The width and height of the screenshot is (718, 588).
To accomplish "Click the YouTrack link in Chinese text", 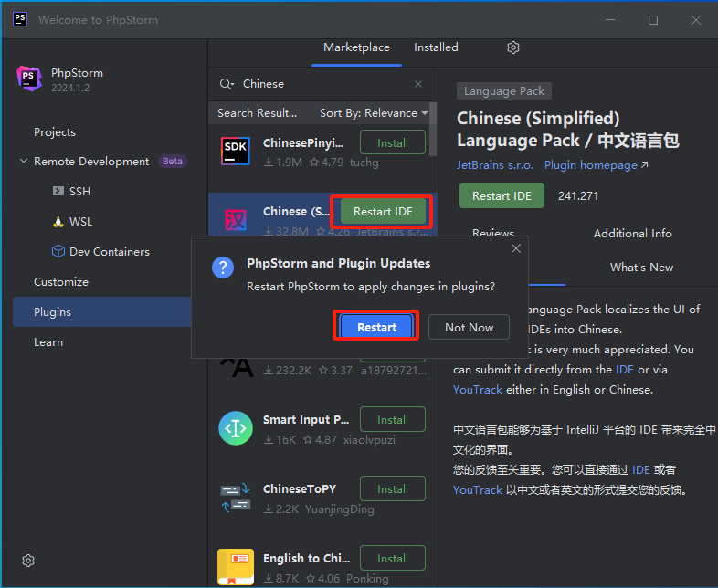I will [x=478, y=490].
